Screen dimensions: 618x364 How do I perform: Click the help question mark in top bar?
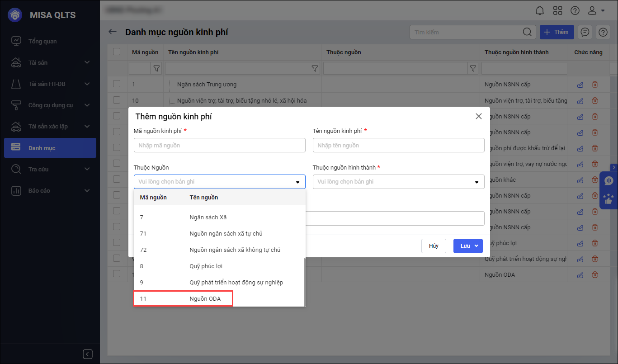pos(575,10)
